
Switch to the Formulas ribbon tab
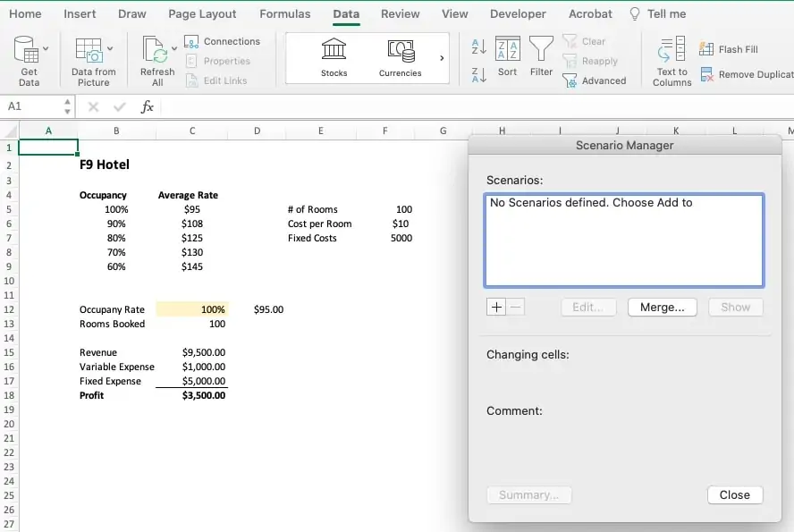click(284, 13)
